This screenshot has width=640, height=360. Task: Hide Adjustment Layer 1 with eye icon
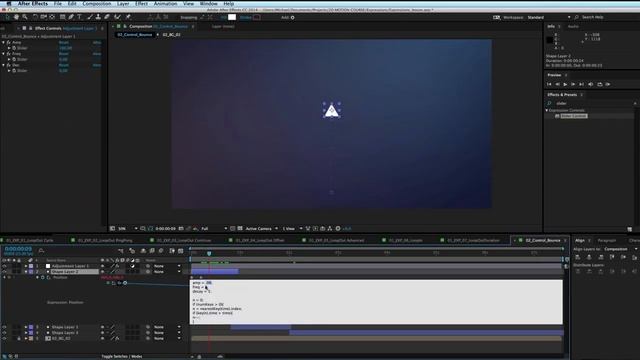point(4,266)
